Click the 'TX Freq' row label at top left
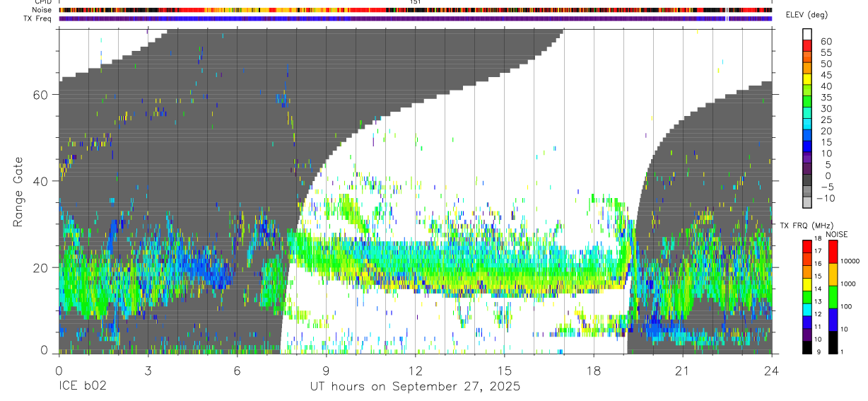This screenshot has width=868, height=401. (37, 18)
